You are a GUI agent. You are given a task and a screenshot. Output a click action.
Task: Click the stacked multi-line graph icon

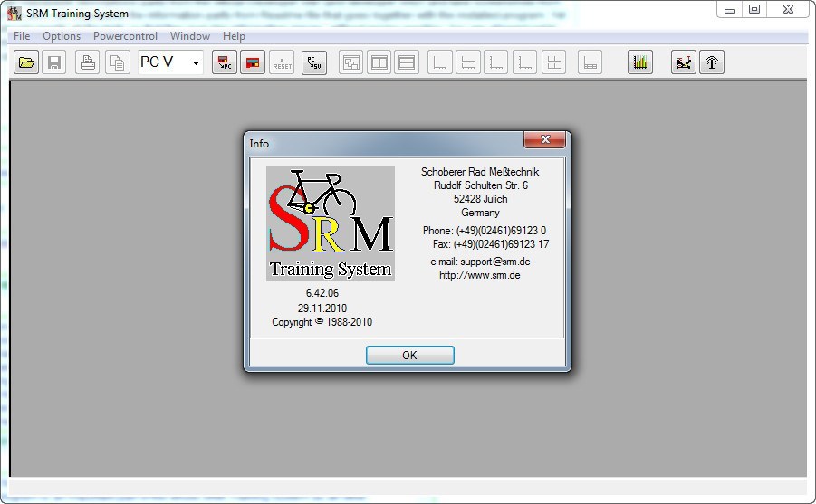coord(468,63)
